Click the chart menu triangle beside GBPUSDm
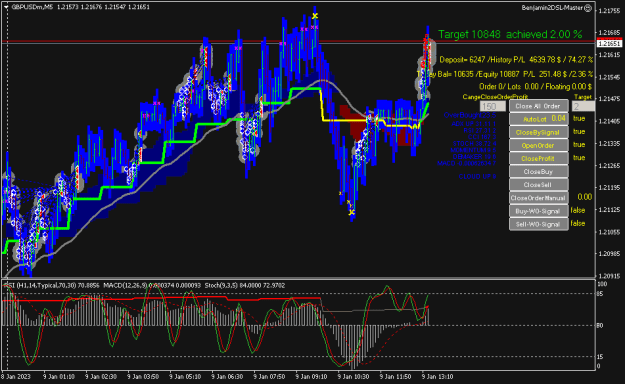Screen dimensions: 625x384 click(x=6, y=7)
